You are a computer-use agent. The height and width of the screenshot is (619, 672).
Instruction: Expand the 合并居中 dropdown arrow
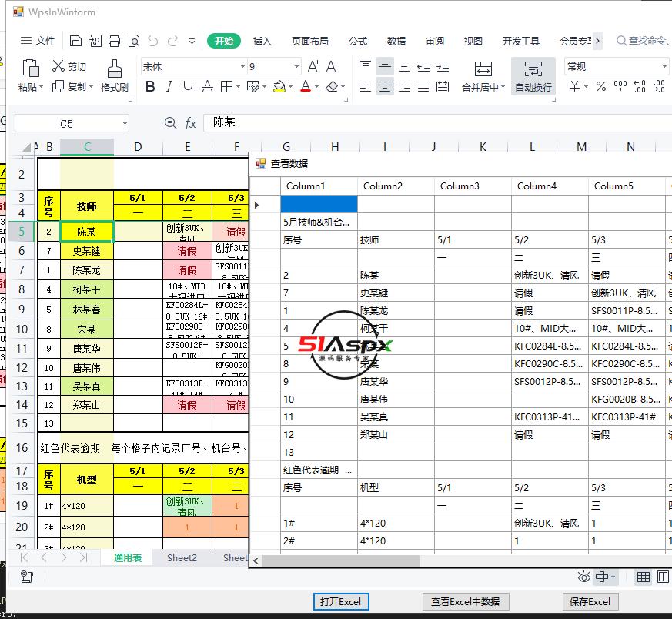point(503,87)
